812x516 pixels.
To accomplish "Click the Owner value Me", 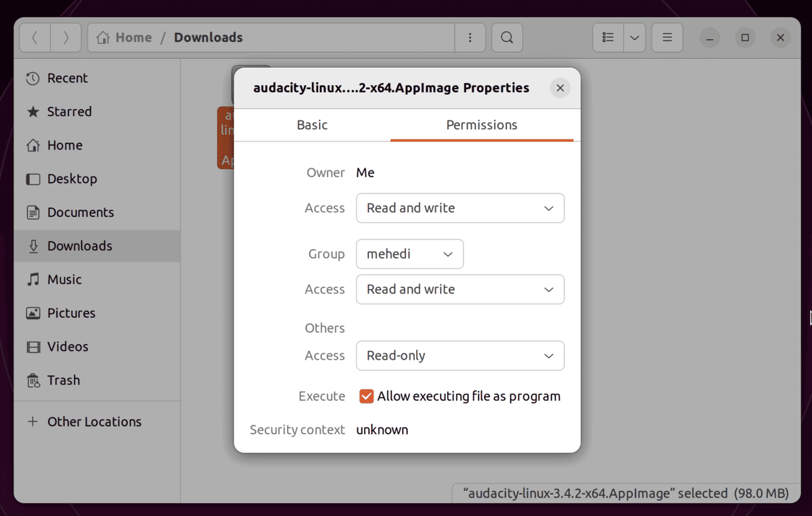I will [x=365, y=173].
